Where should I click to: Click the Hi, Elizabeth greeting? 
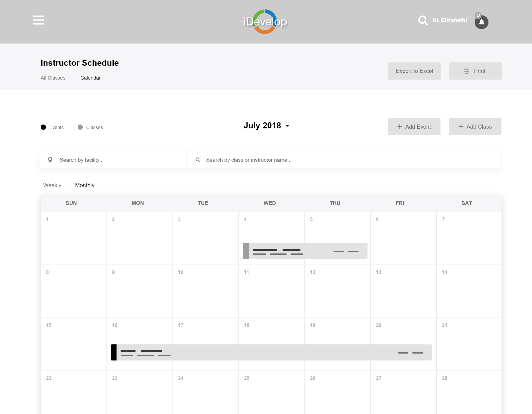[x=449, y=20]
